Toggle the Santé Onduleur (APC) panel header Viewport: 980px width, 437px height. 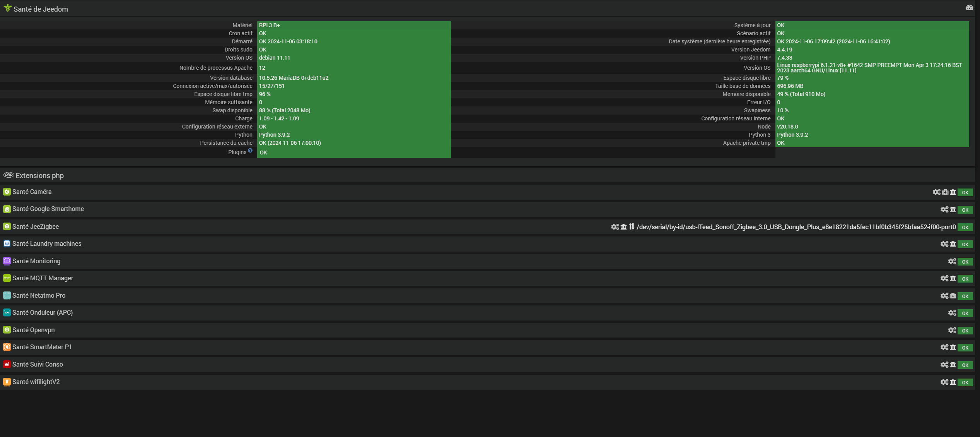point(43,313)
